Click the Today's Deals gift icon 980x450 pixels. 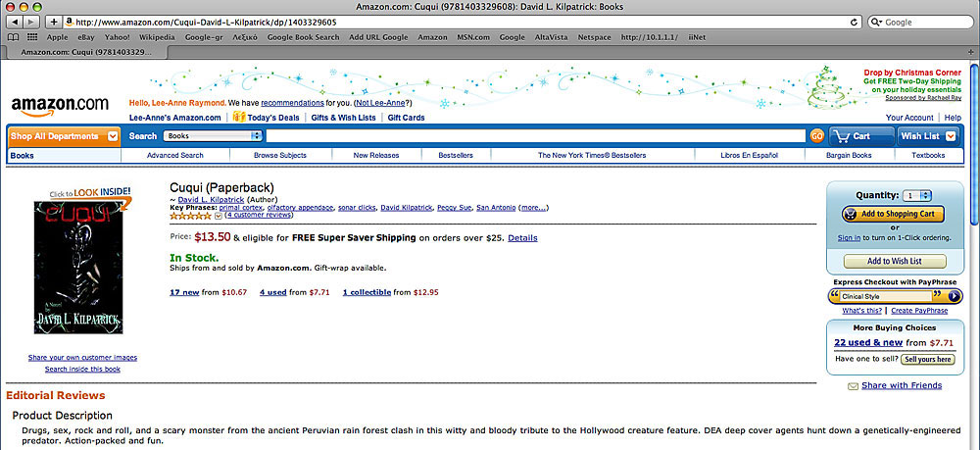tap(238, 117)
